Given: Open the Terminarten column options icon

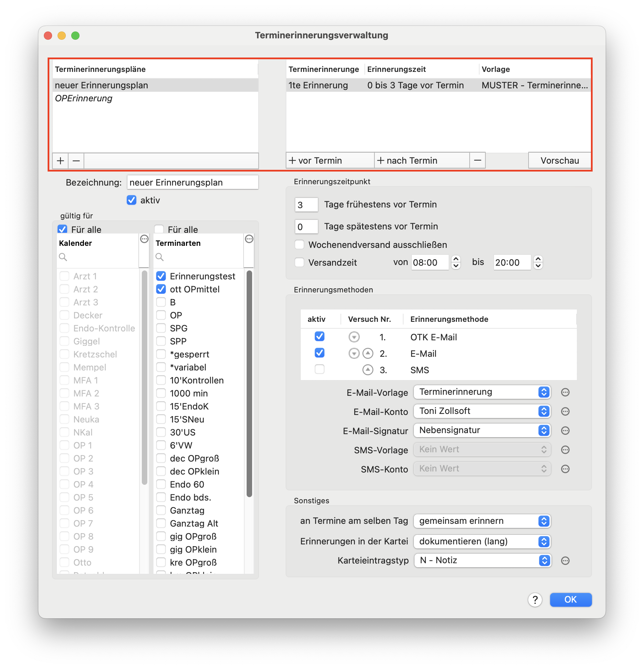Looking at the screenshot, I should [249, 239].
